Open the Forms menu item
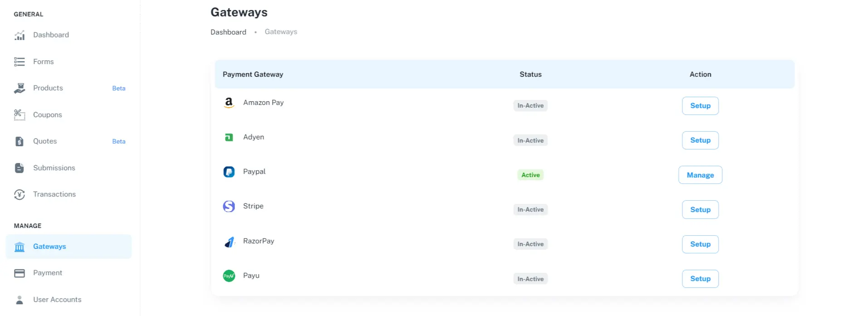868x316 pixels. [x=43, y=62]
